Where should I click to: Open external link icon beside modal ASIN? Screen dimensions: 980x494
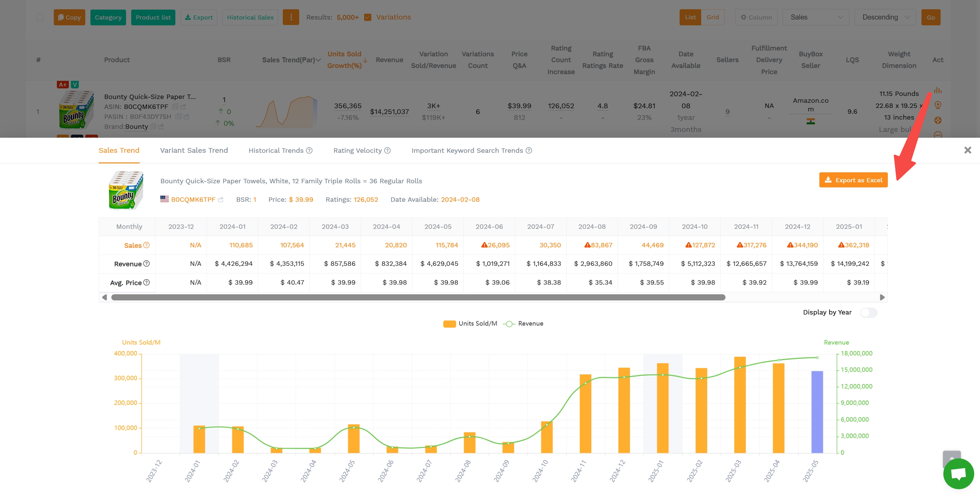pyautogui.click(x=221, y=199)
